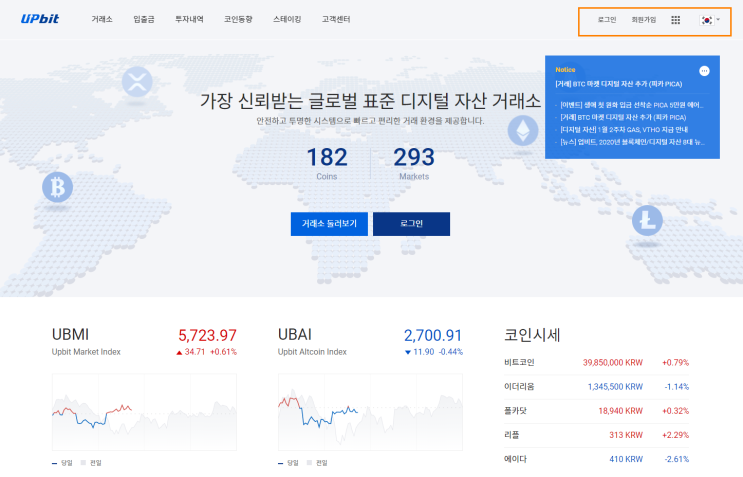
Task: Open the 코인동향 menu
Action: click(238, 19)
